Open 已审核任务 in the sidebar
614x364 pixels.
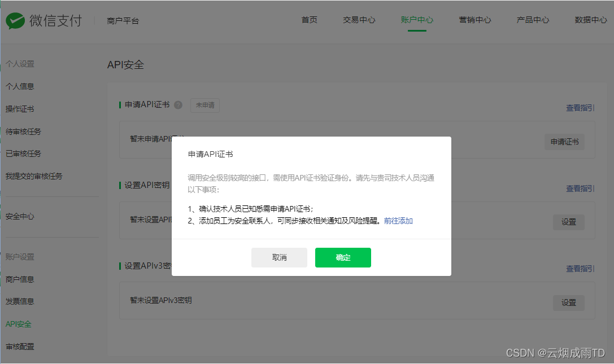click(24, 154)
